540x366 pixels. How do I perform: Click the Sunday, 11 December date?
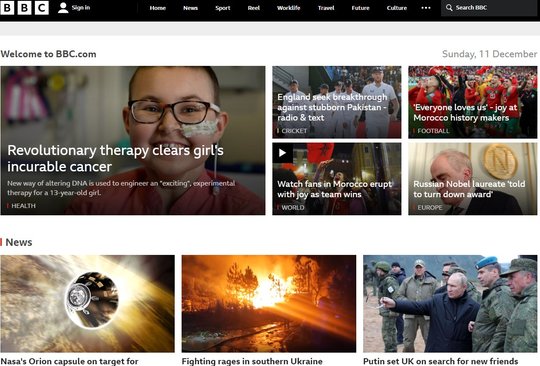[x=489, y=54]
